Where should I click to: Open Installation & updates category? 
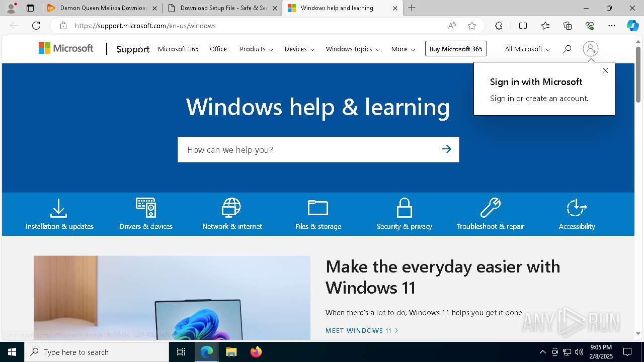point(59,214)
